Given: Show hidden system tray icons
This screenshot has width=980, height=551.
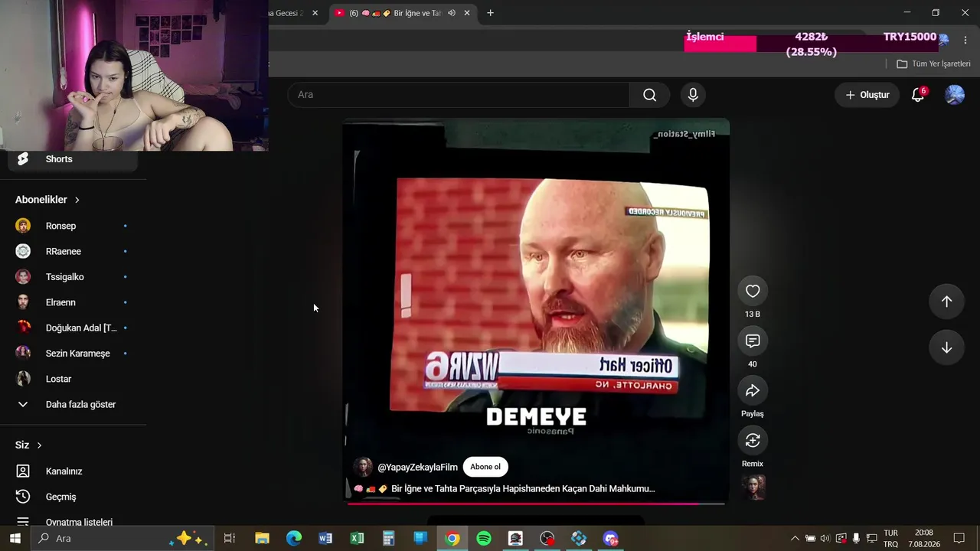Looking at the screenshot, I should tap(795, 539).
